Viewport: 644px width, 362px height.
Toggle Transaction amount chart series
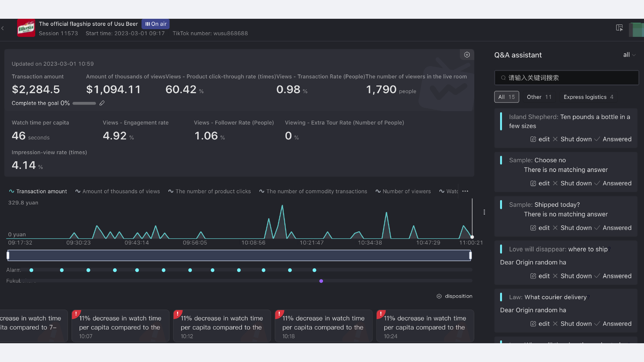pos(38,191)
